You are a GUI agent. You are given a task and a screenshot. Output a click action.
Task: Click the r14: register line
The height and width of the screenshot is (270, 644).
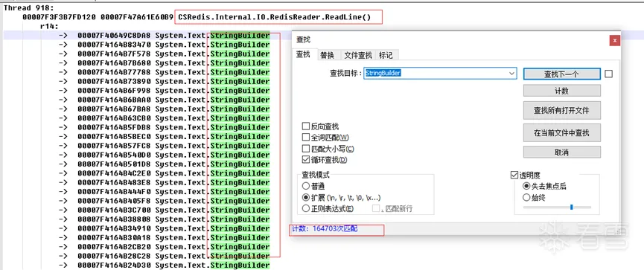click(49, 26)
